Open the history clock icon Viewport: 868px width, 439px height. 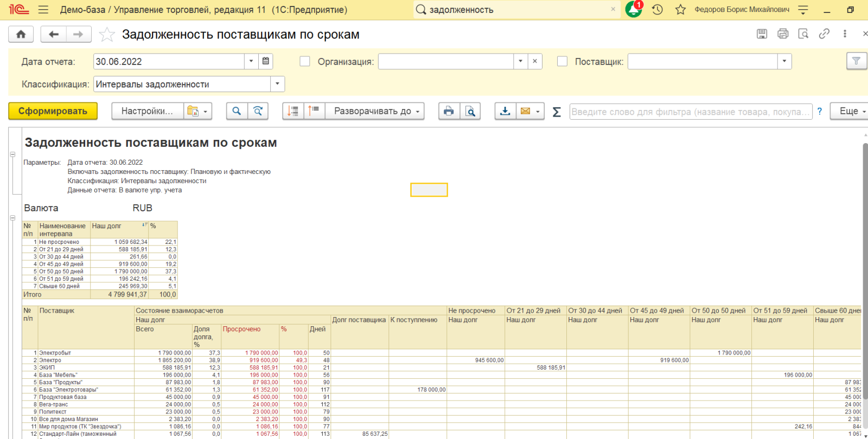click(658, 9)
